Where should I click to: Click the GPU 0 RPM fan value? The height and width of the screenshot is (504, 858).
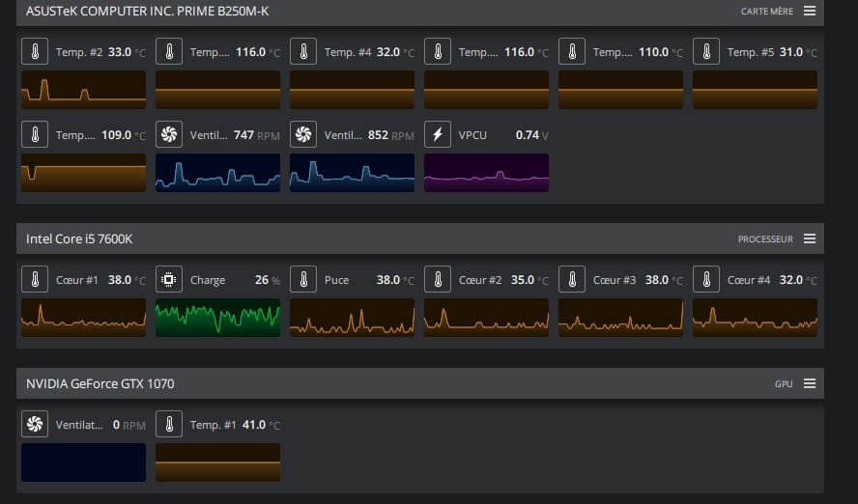(129, 425)
